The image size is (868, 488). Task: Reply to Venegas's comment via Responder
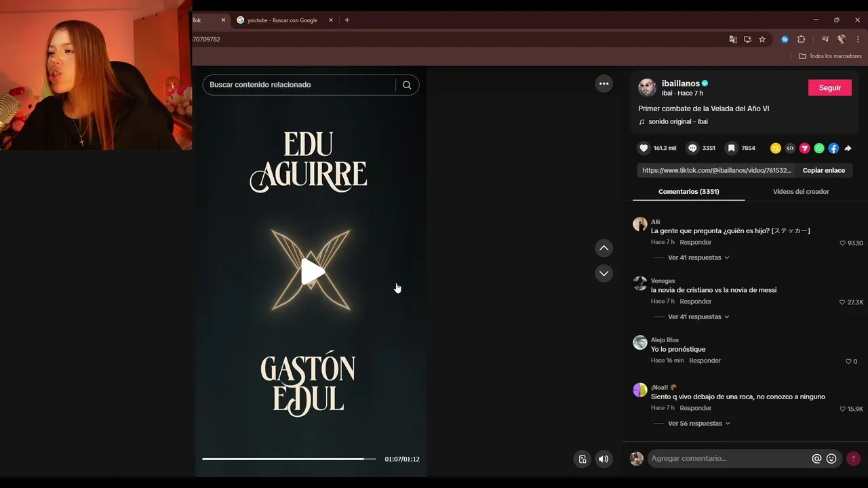click(x=696, y=301)
